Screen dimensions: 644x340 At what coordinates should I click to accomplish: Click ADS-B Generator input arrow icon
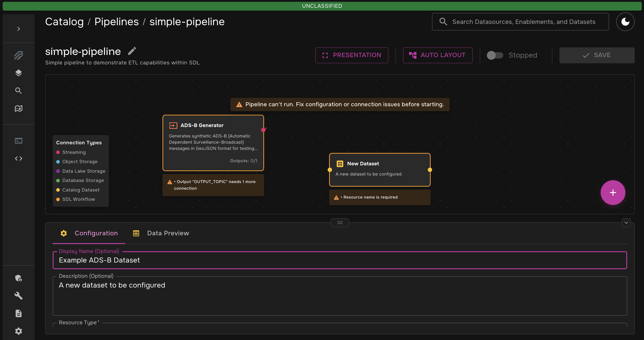pos(173,126)
